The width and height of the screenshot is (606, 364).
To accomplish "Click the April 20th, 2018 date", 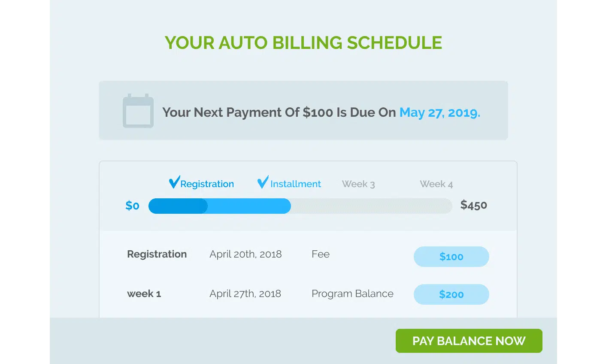I will click(x=245, y=254).
